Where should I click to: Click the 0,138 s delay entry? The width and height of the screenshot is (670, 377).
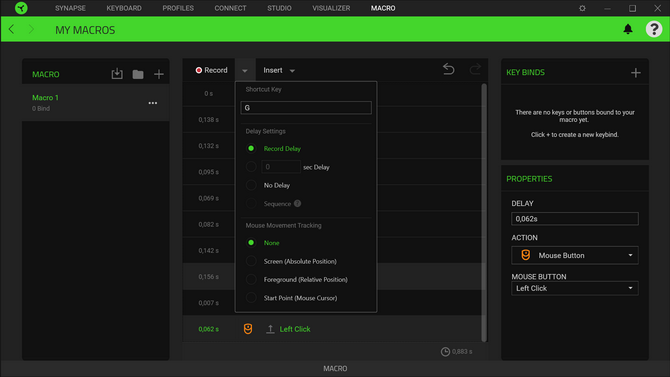pyautogui.click(x=209, y=120)
